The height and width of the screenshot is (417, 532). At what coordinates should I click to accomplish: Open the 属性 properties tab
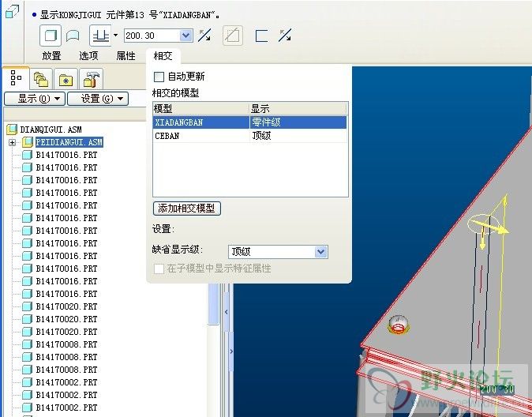pos(126,56)
